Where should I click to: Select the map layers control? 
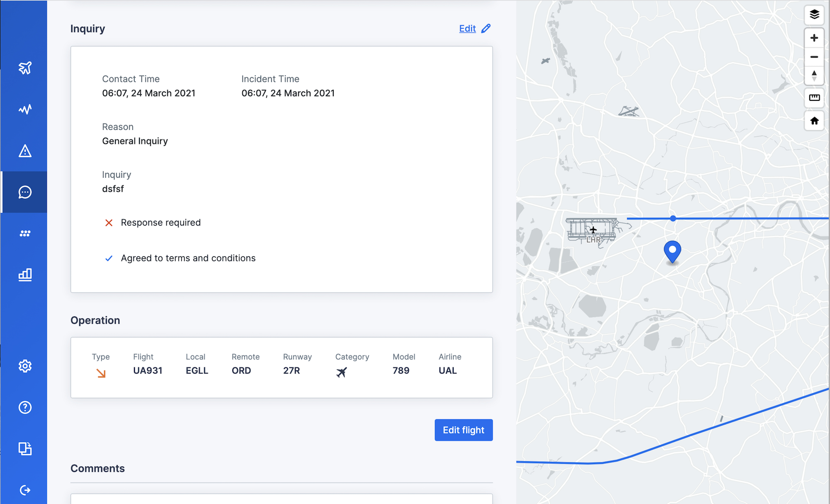(x=814, y=15)
